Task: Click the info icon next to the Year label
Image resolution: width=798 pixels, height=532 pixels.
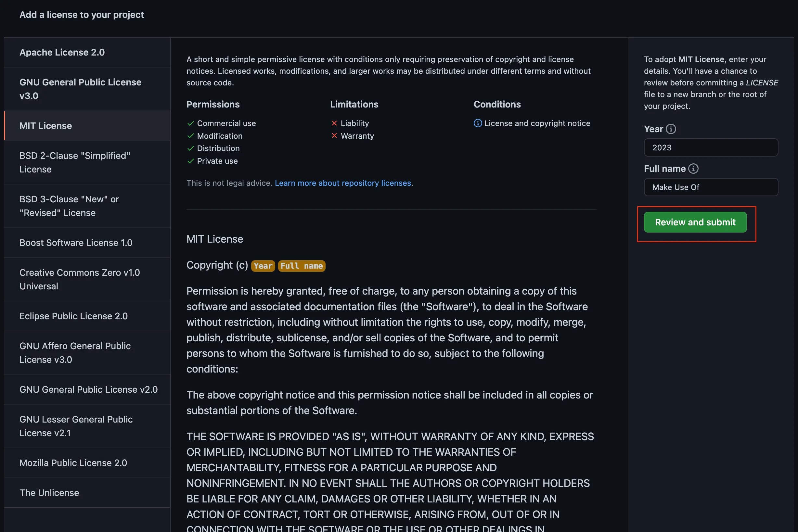Action: pos(671,129)
